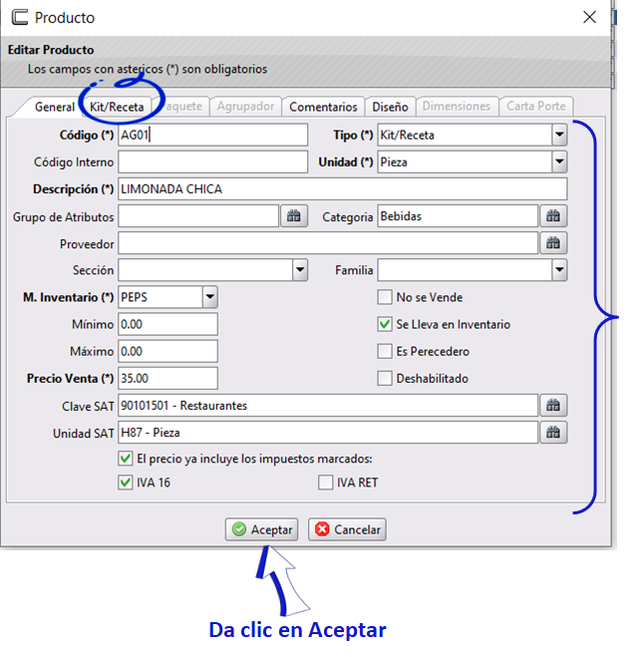Open the Familia dropdown list

pyautogui.click(x=559, y=270)
